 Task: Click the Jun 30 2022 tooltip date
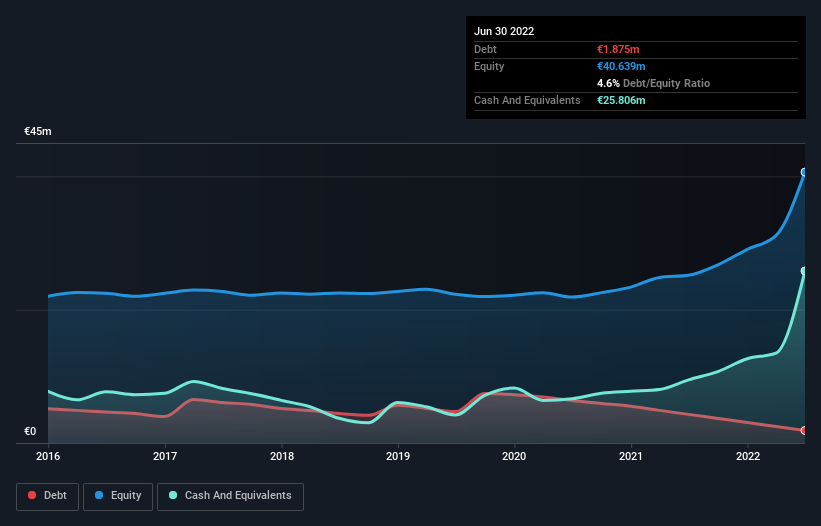(504, 31)
